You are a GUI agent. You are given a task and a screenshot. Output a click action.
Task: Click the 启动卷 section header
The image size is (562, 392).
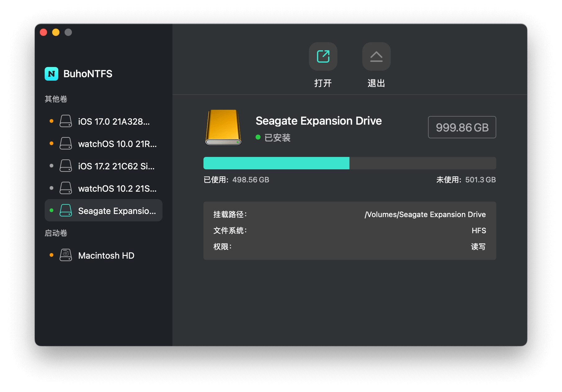tap(56, 233)
